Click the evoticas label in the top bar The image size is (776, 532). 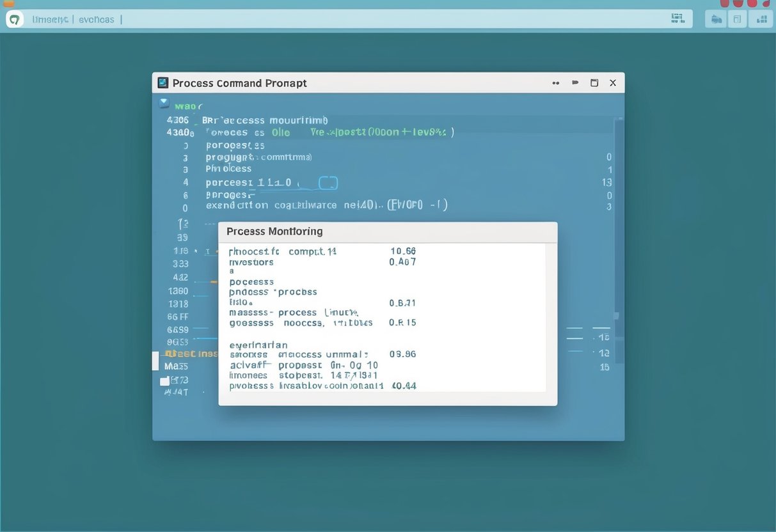pyautogui.click(x=96, y=19)
